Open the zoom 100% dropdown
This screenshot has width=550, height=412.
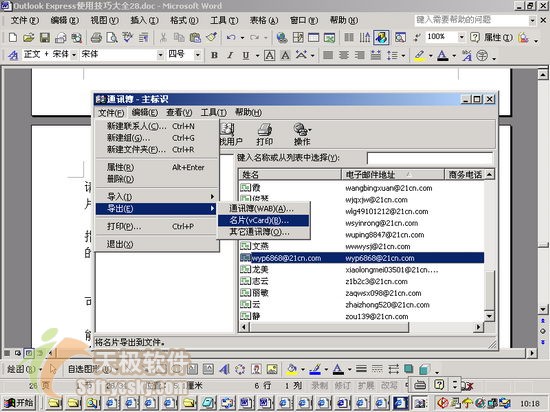(x=462, y=37)
